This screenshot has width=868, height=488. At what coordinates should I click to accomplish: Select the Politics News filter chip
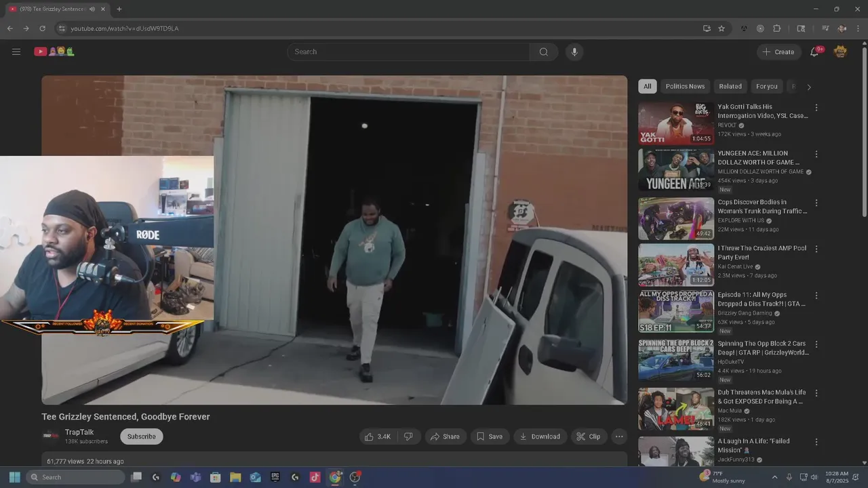click(x=685, y=86)
